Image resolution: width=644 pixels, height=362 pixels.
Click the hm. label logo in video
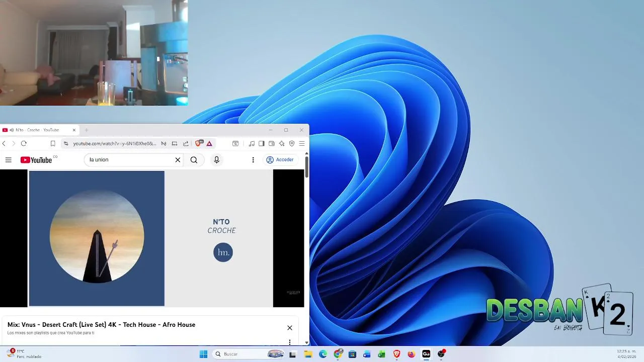223,252
